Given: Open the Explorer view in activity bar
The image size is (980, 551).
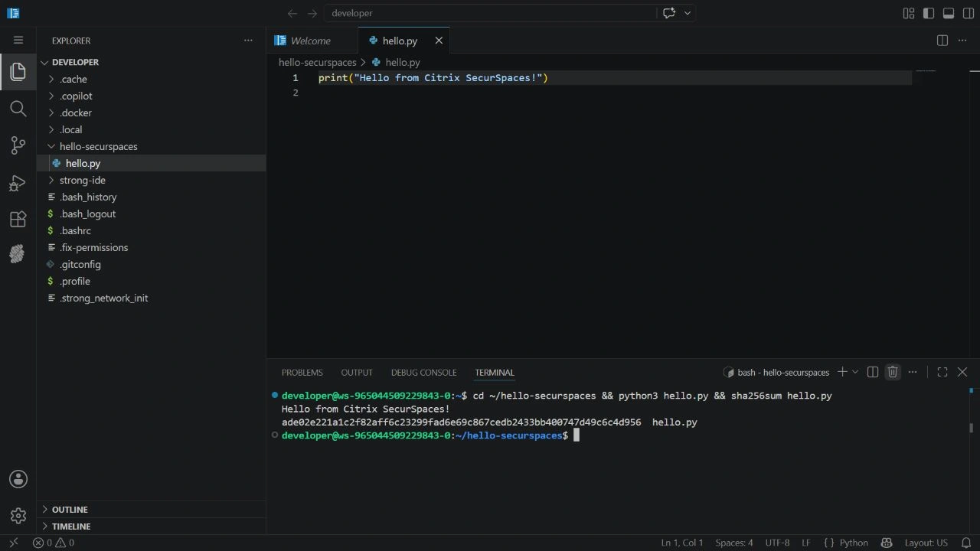Looking at the screenshot, I should click(18, 72).
